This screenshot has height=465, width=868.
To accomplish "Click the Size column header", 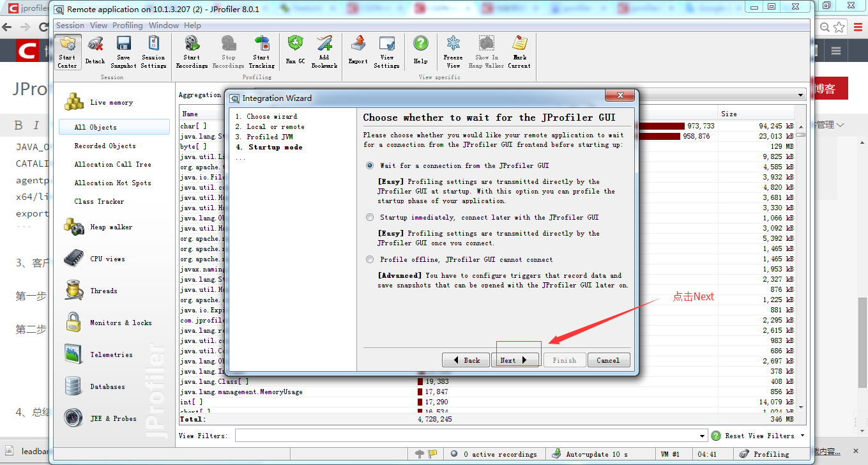I will tap(756, 114).
